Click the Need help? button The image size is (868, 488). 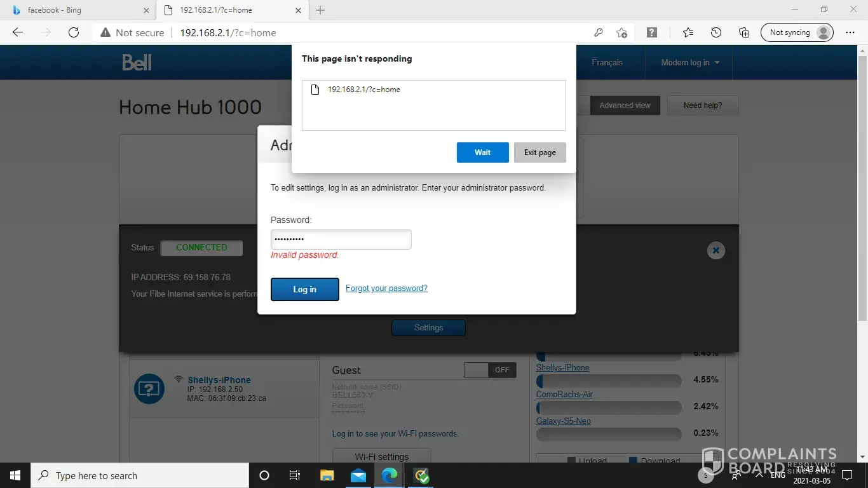click(703, 105)
